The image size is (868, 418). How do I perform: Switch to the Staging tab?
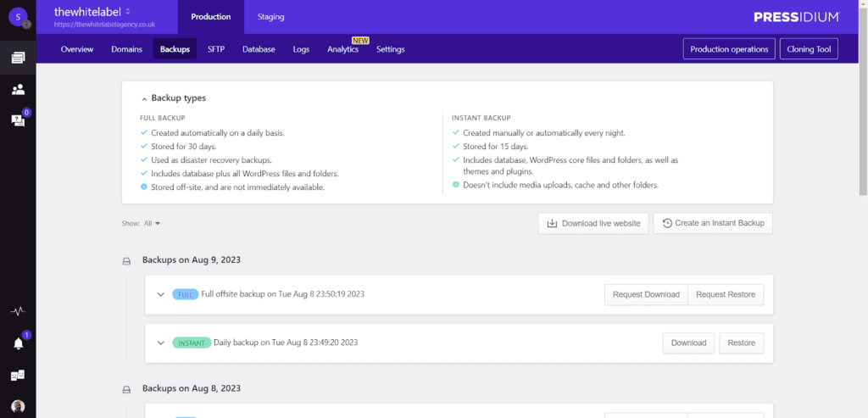coord(270,17)
